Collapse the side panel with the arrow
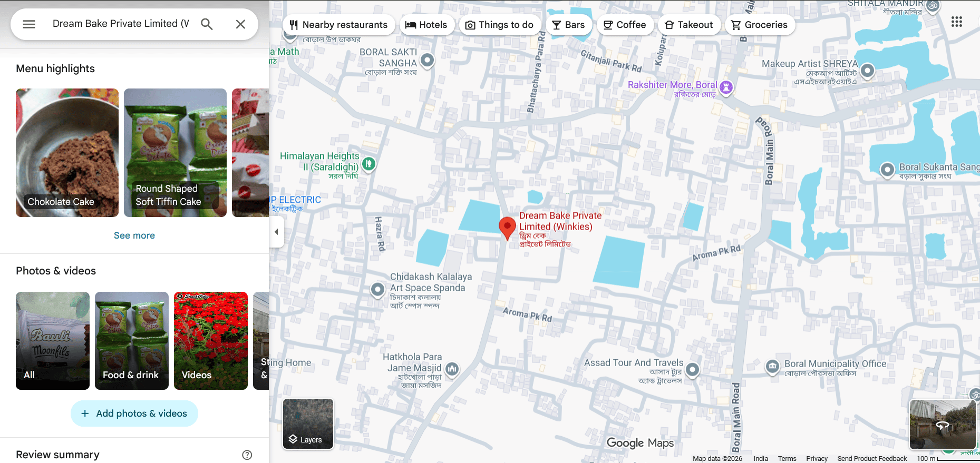 pyautogui.click(x=276, y=232)
